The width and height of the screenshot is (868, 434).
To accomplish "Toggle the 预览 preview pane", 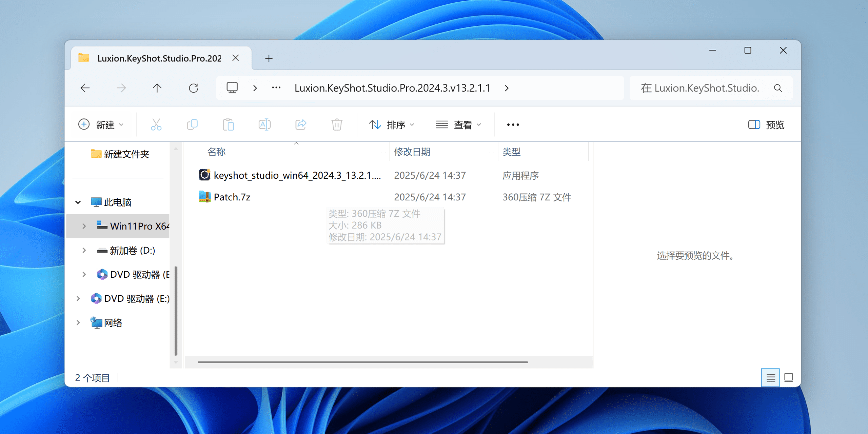I will pyautogui.click(x=766, y=125).
